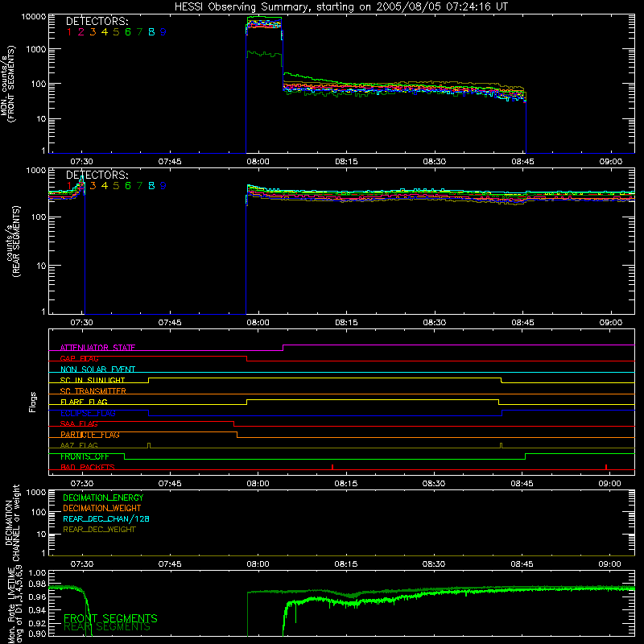Click the BAD_PACKETS flag label
This screenshot has height=644, width=644.
tap(88, 467)
